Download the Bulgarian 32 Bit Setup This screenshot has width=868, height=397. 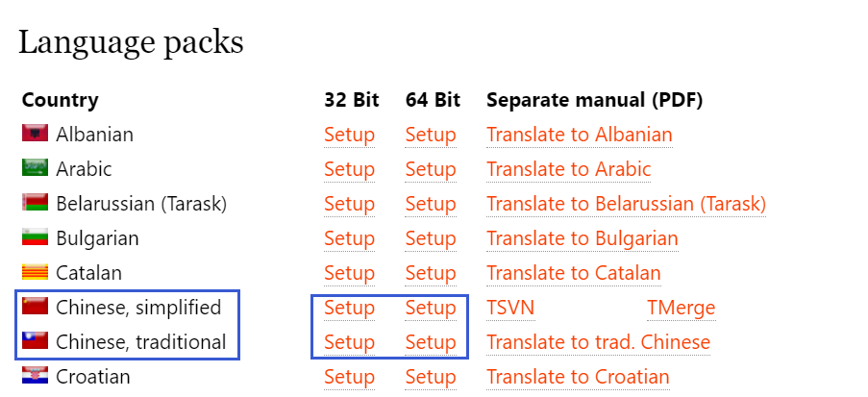[x=349, y=238]
